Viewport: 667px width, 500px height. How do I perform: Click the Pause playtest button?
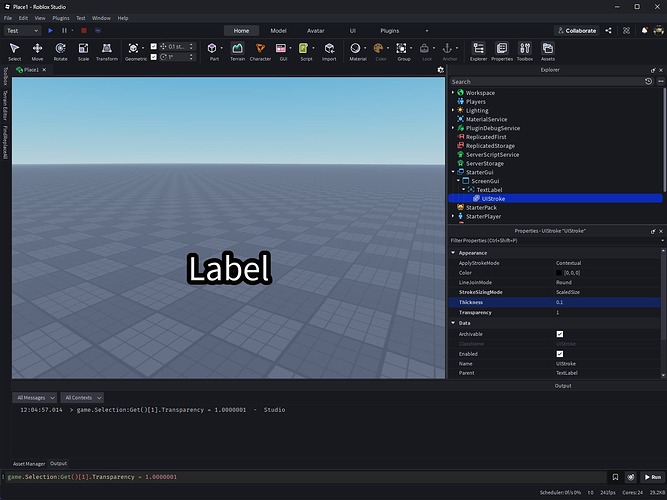pyautogui.click(x=64, y=31)
